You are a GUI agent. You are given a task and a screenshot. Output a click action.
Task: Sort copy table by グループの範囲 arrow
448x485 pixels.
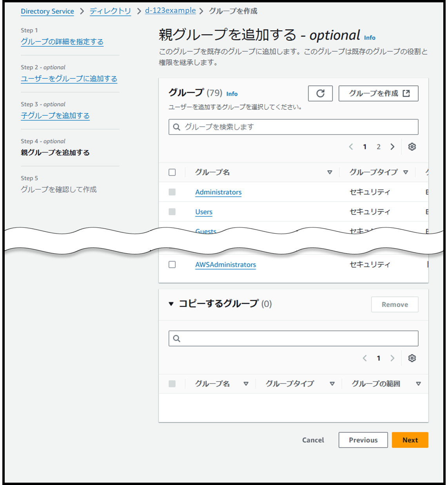(x=418, y=384)
